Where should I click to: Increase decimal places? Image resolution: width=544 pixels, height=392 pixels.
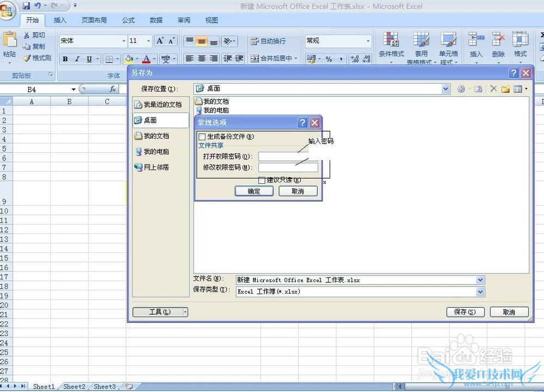coord(355,59)
